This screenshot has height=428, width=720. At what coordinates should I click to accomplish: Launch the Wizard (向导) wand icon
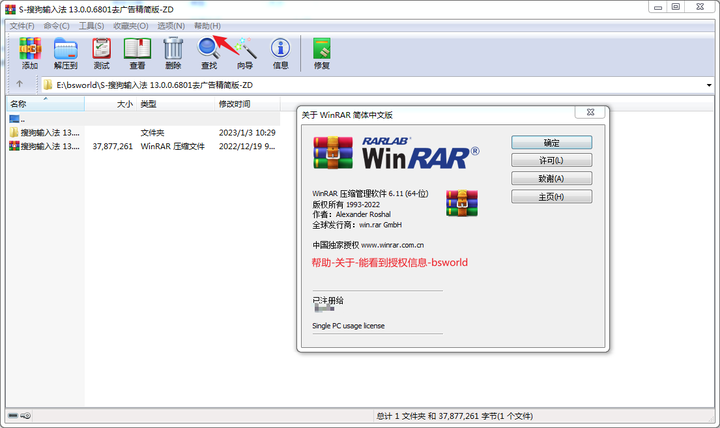click(x=245, y=53)
